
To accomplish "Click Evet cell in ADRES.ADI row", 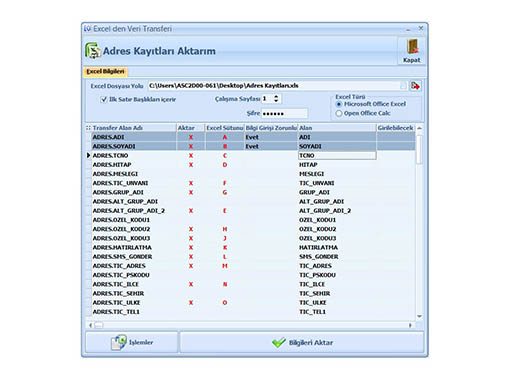I will pos(271,137).
